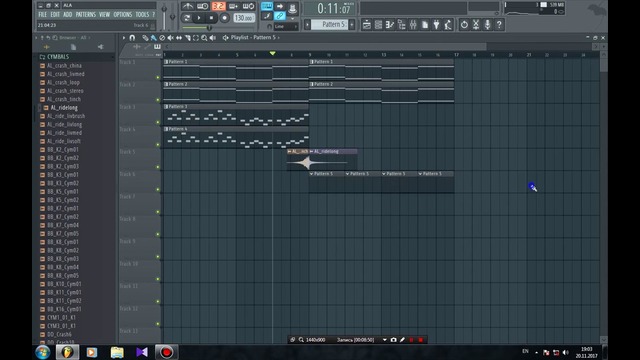Select the Paint brush tool in Playlist

tap(153, 38)
